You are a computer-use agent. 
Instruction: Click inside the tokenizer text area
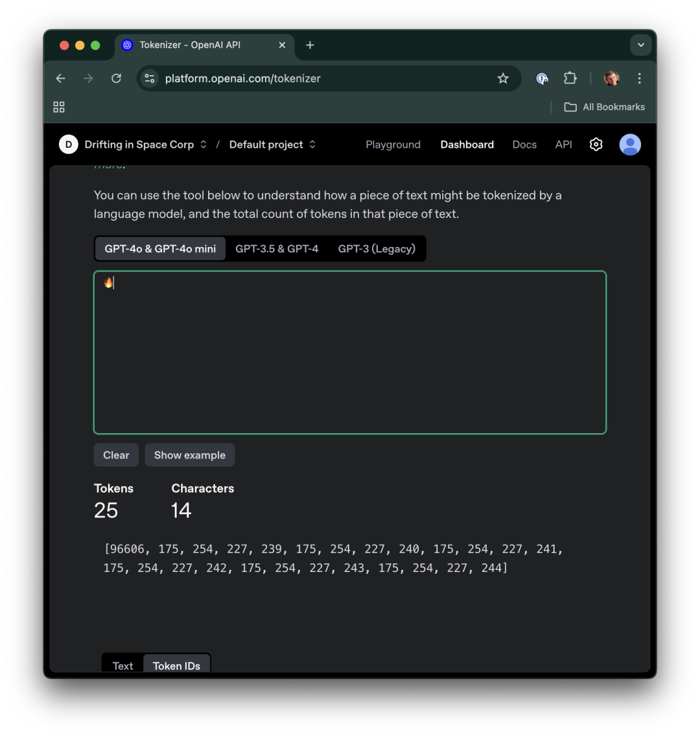click(350, 353)
